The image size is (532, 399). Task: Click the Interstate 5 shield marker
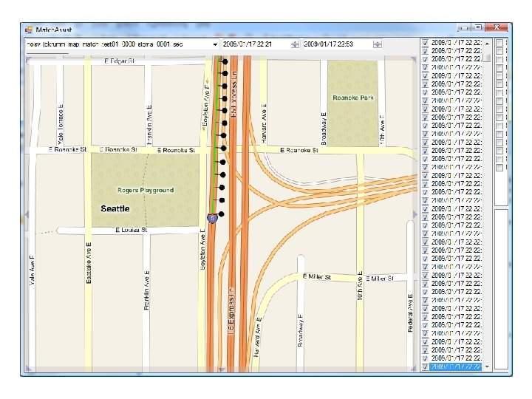212,219
